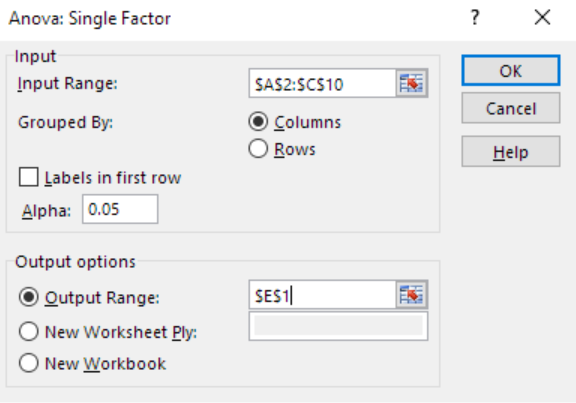Click the Alpha label
This screenshot has height=403, width=576.
[x=46, y=211]
